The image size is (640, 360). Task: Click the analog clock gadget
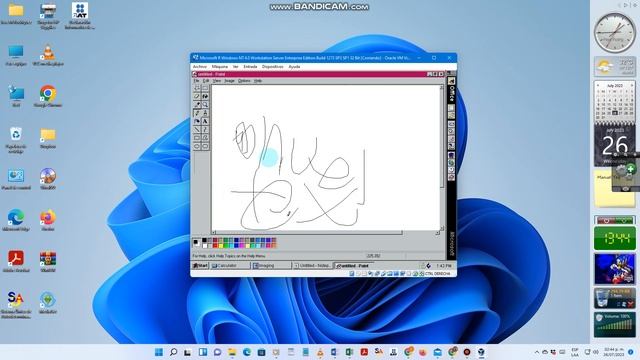pyautogui.click(x=614, y=32)
